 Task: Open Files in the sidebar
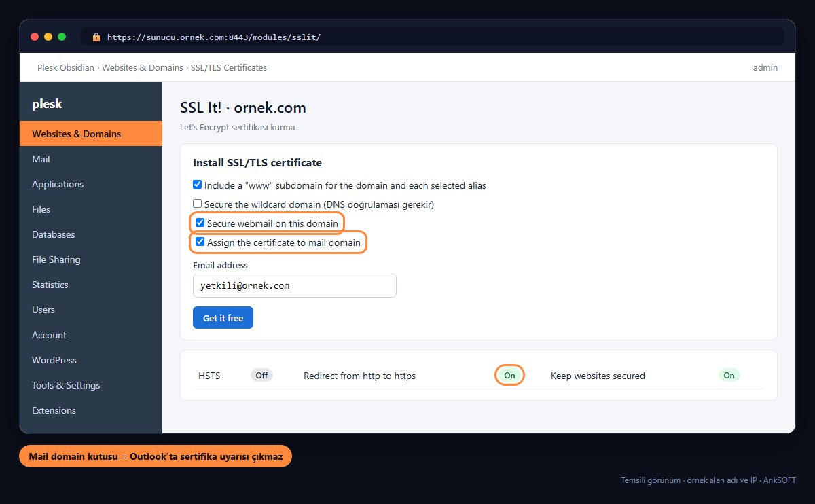(x=91, y=209)
